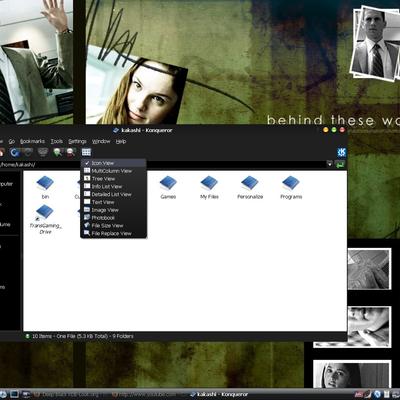Choose 'Detailed List View' from view menu
Screen dimensions: 400x400
click(x=113, y=194)
